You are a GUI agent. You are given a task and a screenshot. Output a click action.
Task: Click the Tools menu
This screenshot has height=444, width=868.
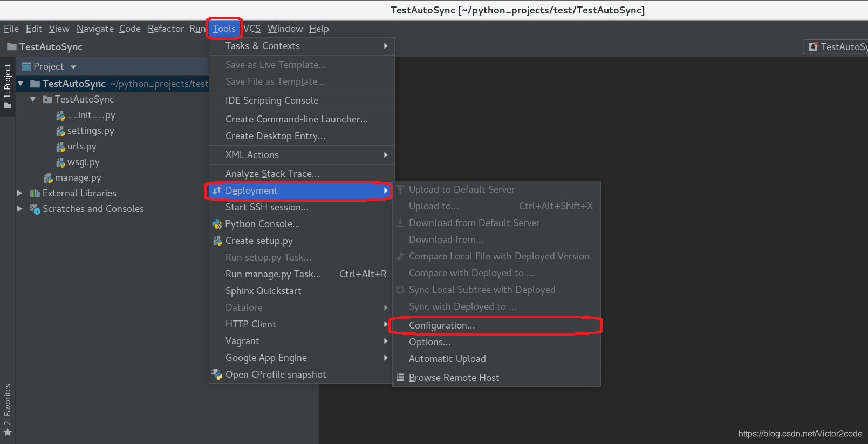pos(224,29)
